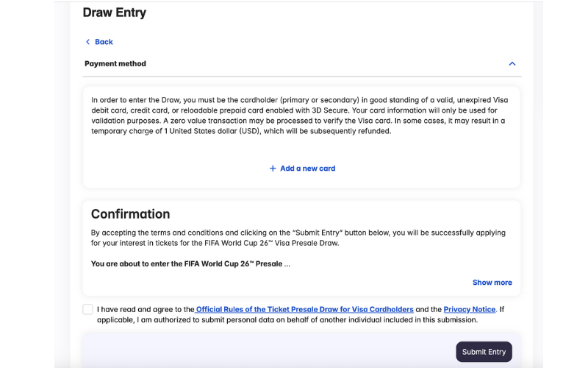Click Add a new card
This screenshot has height=368, width=588.
coord(307,169)
